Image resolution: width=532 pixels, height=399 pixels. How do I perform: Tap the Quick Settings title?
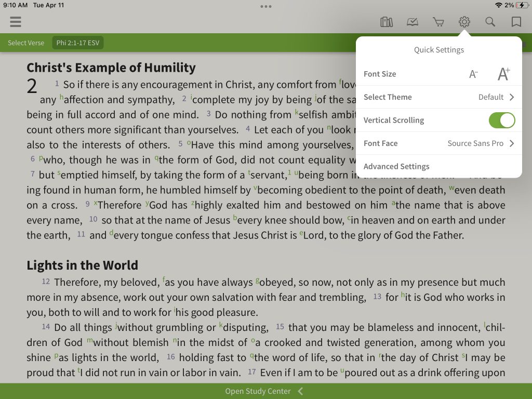click(438, 50)
